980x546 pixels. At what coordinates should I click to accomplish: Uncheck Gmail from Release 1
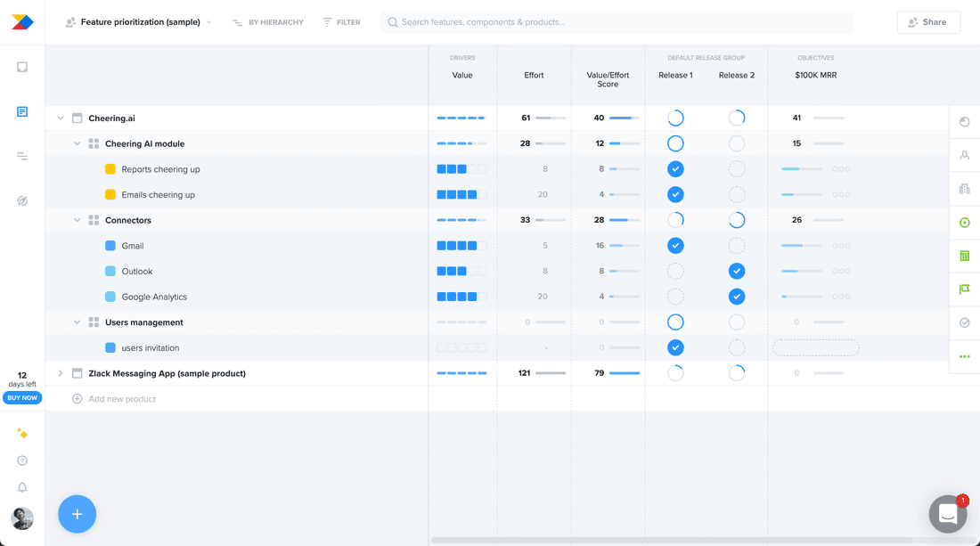675,245
